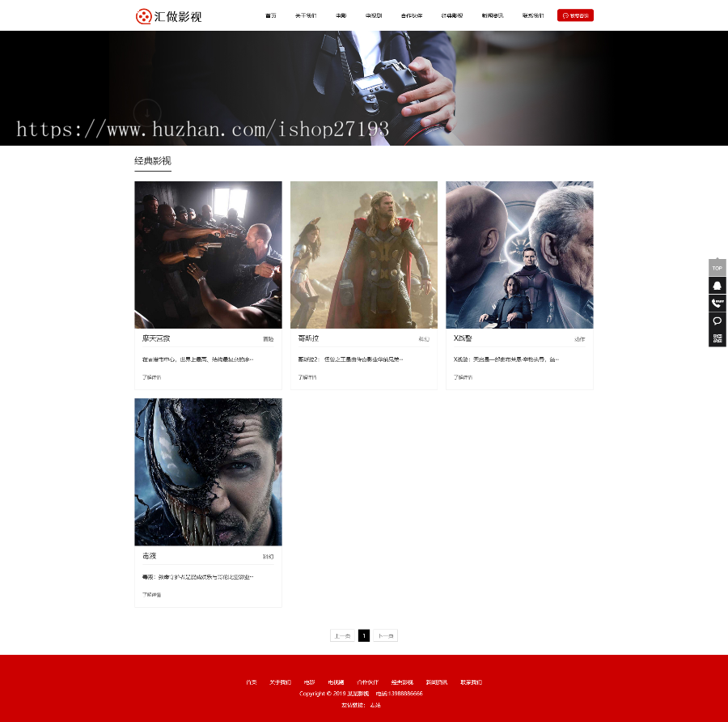Click the 毒液 movie title
The image size is (728, 722).
point(149,556)
